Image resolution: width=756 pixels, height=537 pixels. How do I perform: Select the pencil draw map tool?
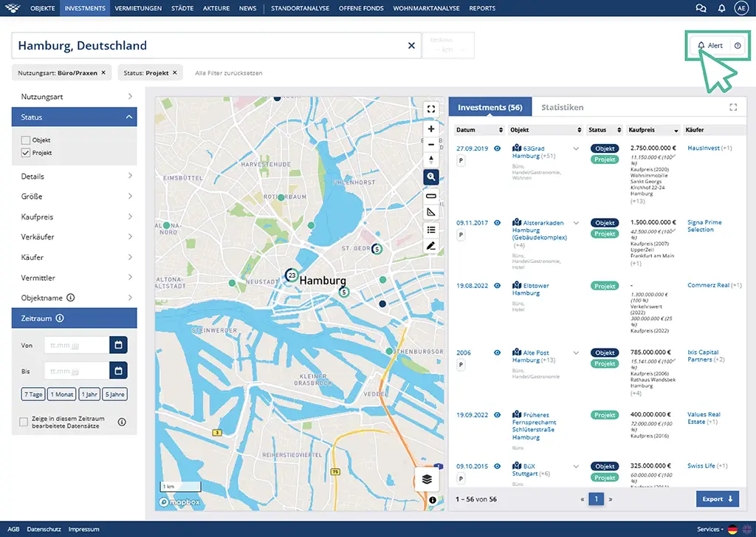tap(431, 246)
